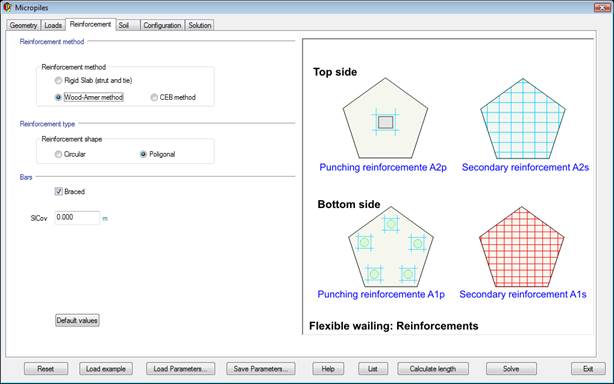The image size is (614, 384).
Task: Click the Reset button
Action: (46, 369)
